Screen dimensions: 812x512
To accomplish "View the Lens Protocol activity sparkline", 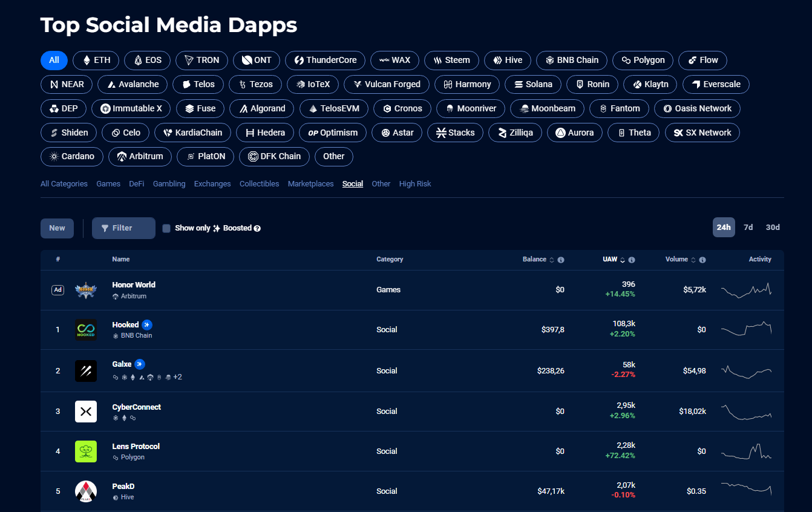I will [747, 451].
